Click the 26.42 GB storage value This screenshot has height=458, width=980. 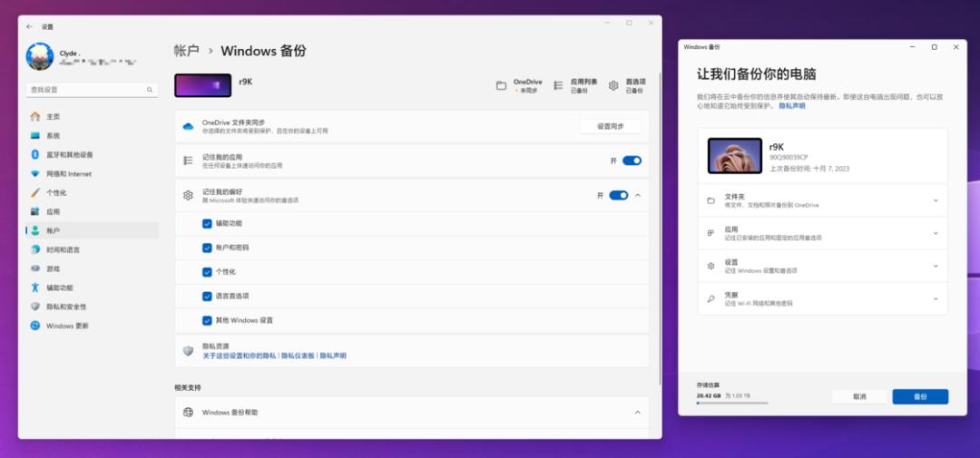tap(709, 396)
